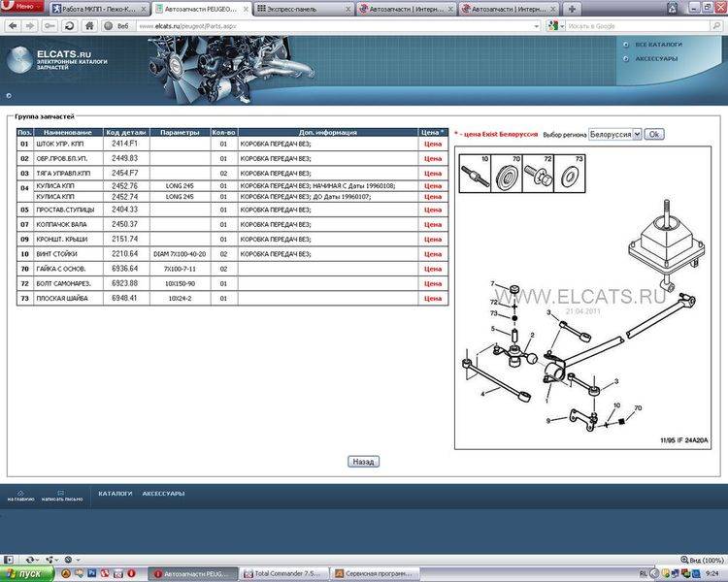Switch to the Работа МКПП tab
The image size is (728, 582).
point(90,8)
